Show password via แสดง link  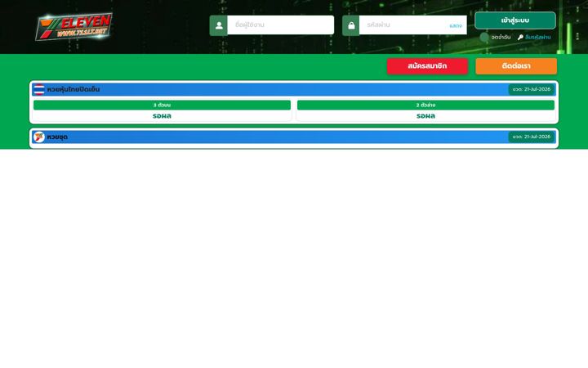coord(456,26)
